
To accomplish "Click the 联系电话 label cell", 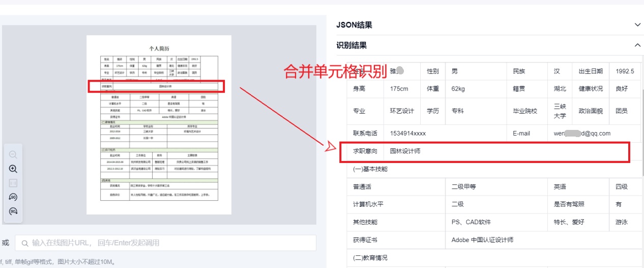I will pos(365,133).
